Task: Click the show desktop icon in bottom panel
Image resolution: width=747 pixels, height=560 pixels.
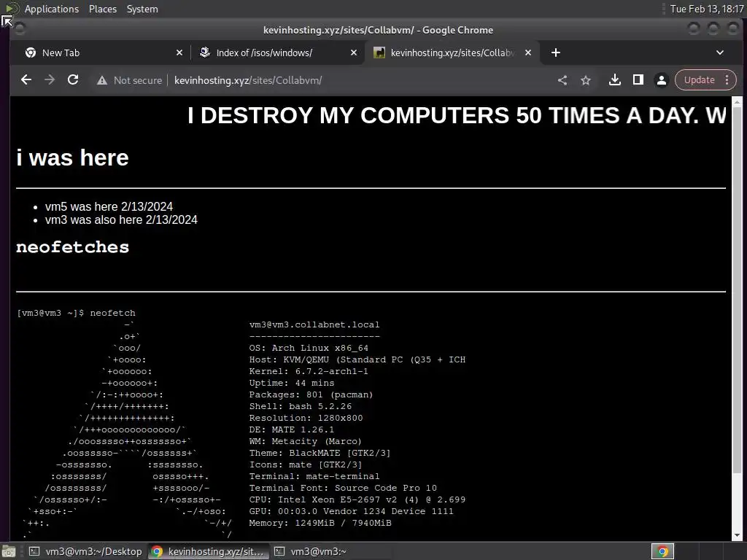Action: 9,551
